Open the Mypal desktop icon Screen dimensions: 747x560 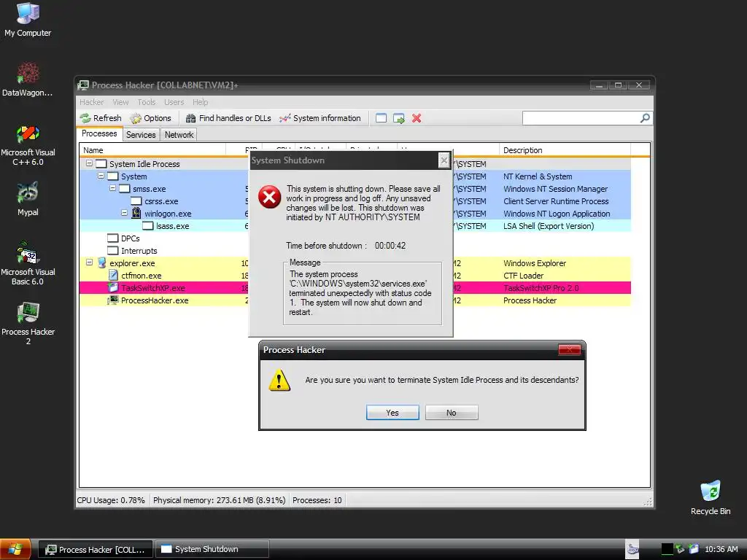point(28,199)
